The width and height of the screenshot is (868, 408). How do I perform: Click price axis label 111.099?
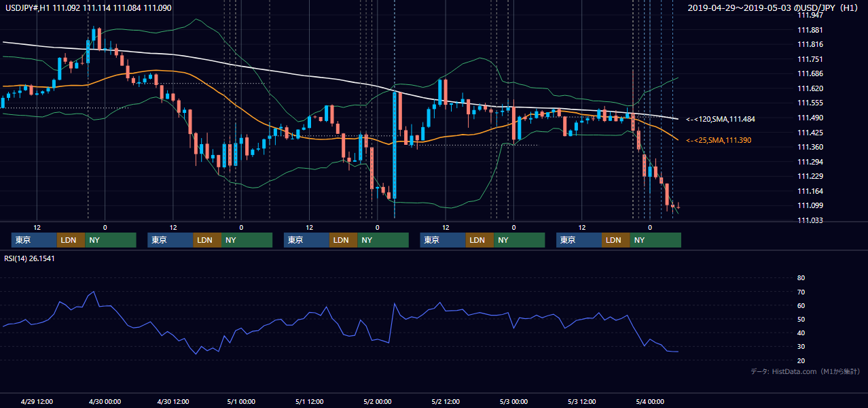(810, 205)
